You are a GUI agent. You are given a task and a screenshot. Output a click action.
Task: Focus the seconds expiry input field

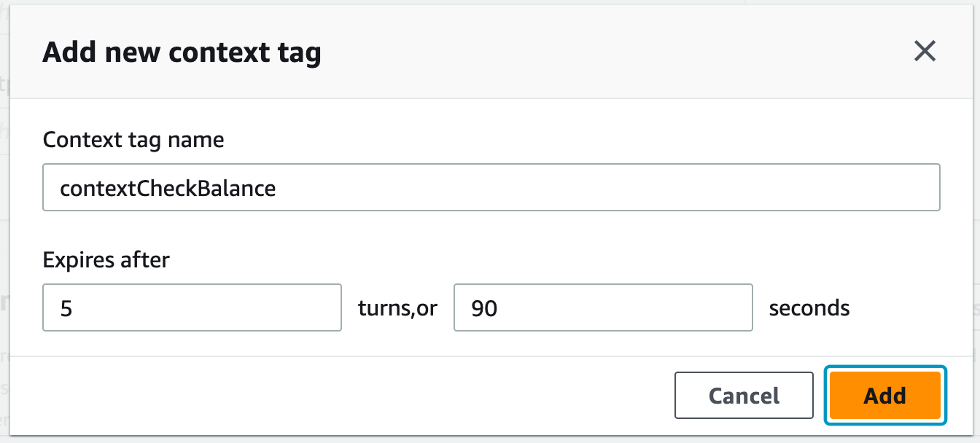[602, 308]
